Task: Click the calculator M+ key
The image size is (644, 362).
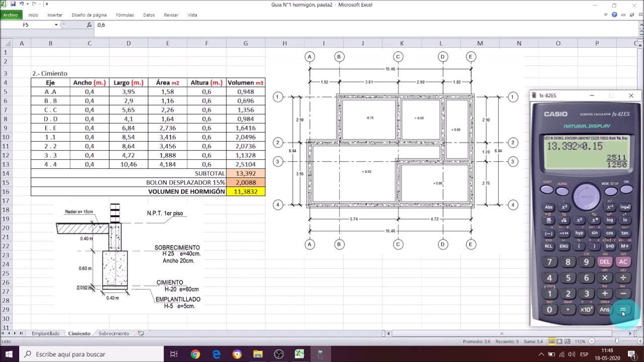Action: coord(624,246)
